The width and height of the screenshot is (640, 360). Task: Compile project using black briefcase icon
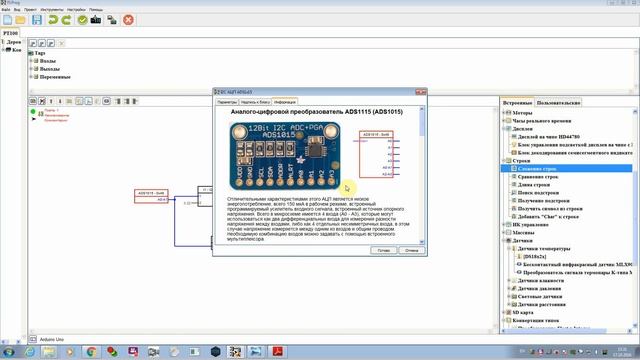tap(96, 20)
